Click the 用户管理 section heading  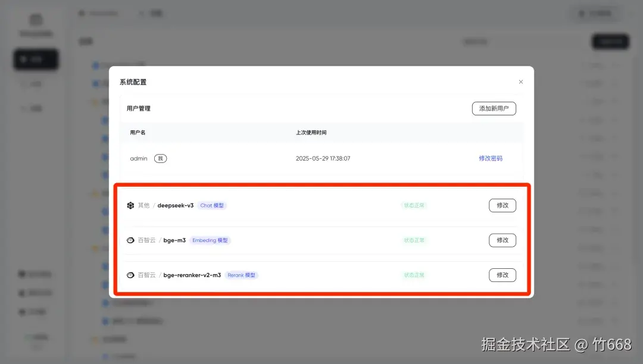point(139,108)
